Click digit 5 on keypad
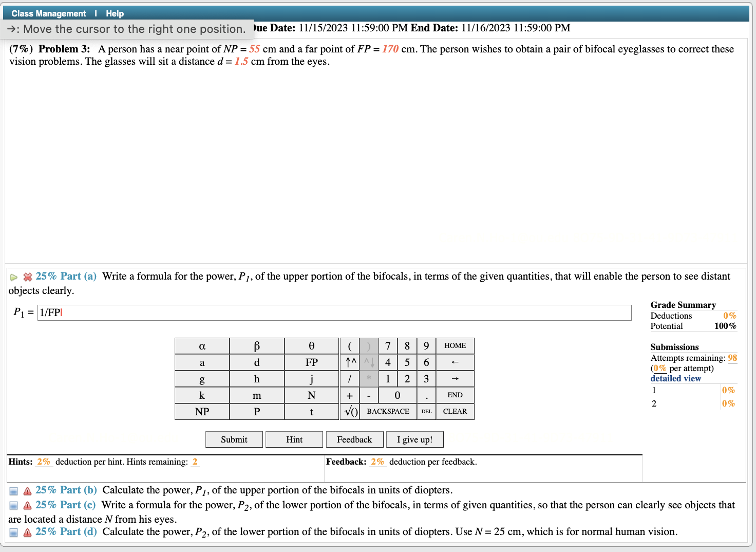The height and width of the screenshot is (552, 756). coord(407,362)
